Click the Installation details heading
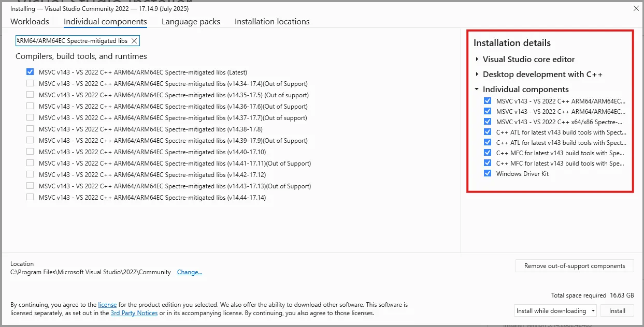The image size is (644, 327). click(x=512, y=43)
